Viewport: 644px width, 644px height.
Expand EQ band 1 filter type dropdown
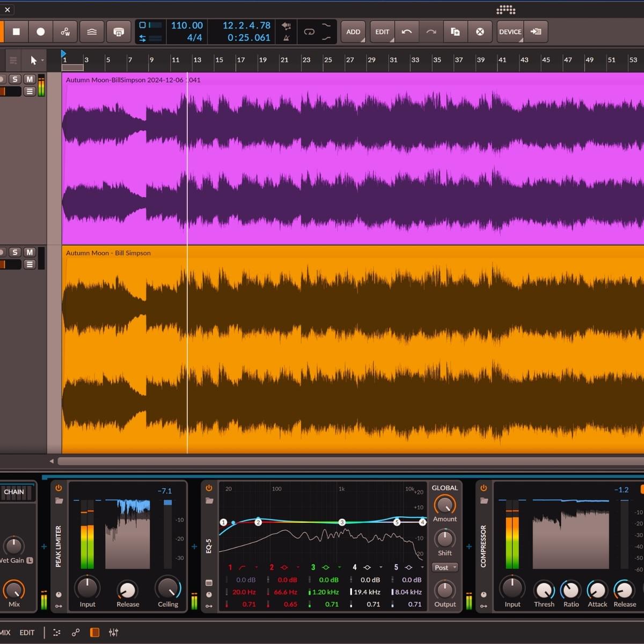pyautogui.click(x=256, y=567)
